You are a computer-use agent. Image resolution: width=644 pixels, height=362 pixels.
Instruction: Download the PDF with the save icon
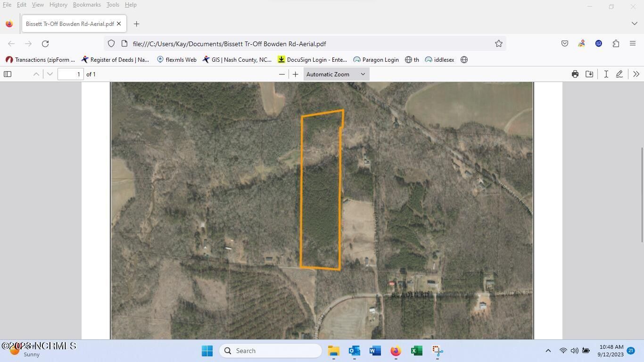point(589,74)
